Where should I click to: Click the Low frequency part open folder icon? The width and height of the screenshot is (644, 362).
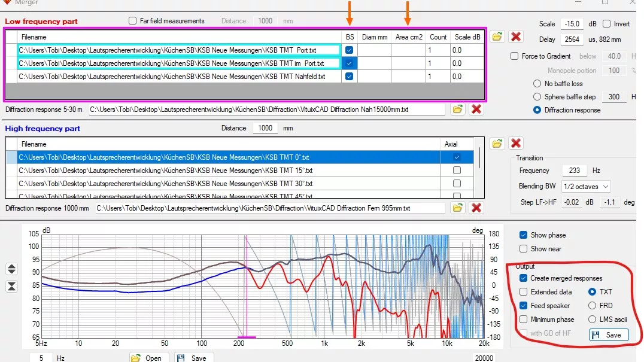tap(497, 37)
